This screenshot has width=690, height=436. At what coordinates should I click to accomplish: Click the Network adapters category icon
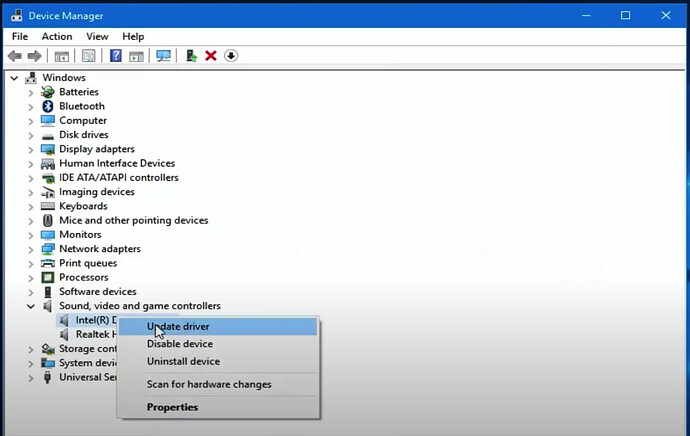[48, 249]
